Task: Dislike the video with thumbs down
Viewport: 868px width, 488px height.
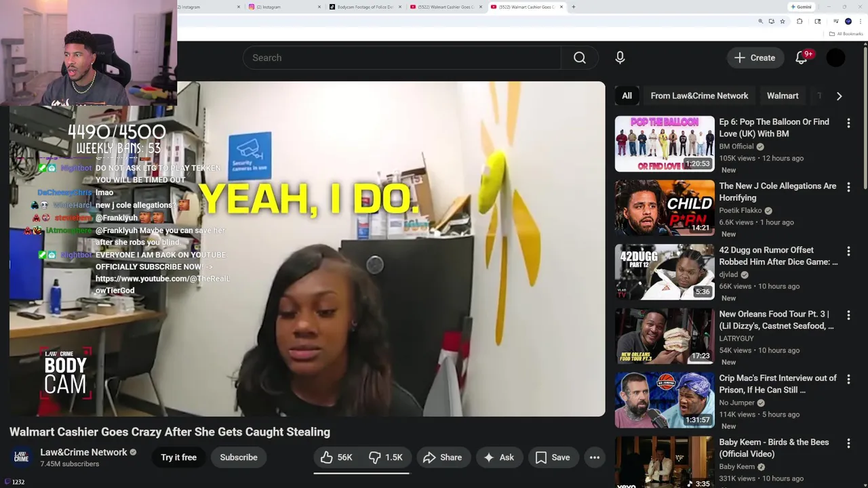Action: point(387,457)
